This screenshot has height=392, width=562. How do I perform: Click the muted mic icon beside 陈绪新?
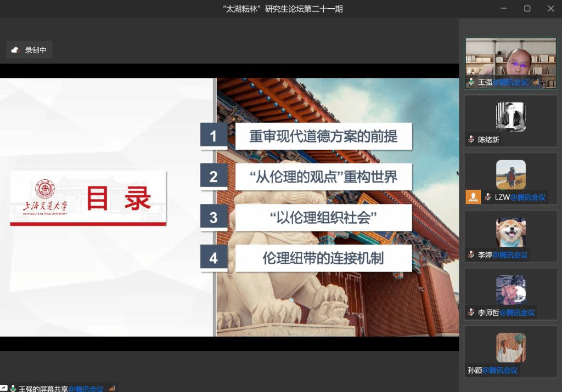471,140
